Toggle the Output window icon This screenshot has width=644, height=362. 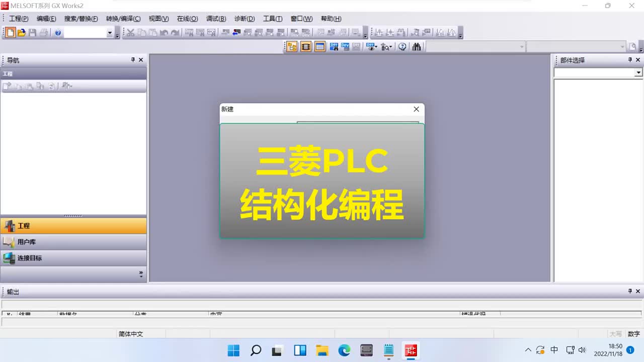coord(320,47)
